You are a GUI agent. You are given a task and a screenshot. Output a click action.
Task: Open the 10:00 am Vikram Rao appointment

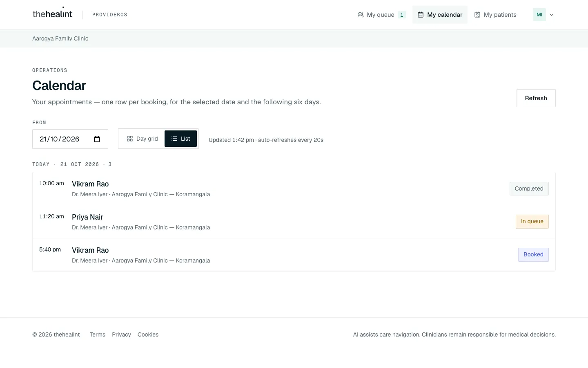tap(294, 188)
